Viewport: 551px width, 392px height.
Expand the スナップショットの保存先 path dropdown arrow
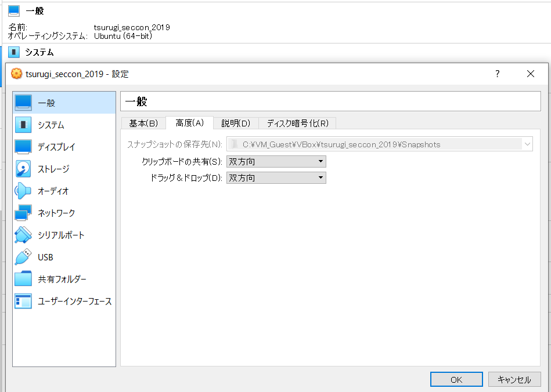(x=527, y=144)
